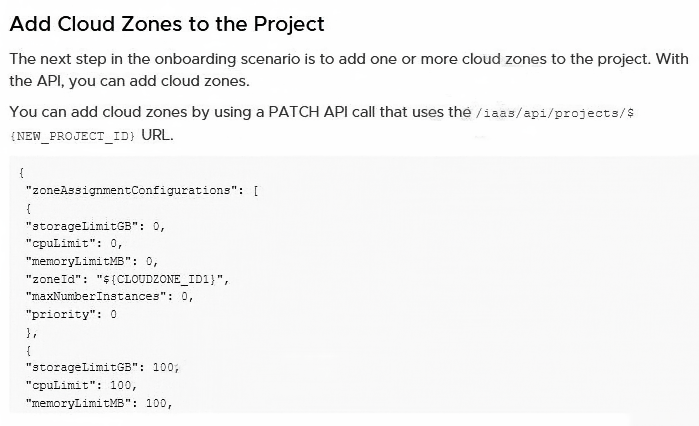The image size is (699, 426).
Task: Click the opening curly brace at the top of the code
Action: pos(21,173)
